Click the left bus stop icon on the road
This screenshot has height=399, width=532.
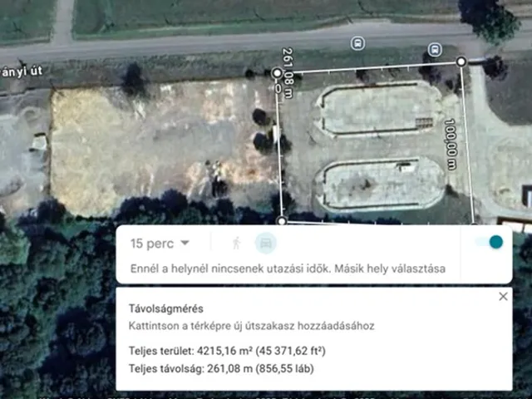[357, 43]
